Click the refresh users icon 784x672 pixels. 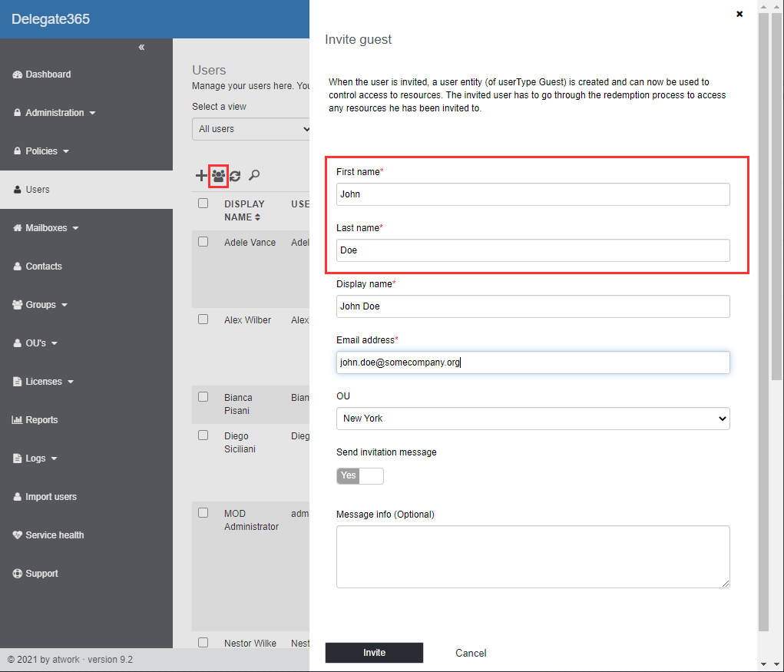[x=235, y=176]
